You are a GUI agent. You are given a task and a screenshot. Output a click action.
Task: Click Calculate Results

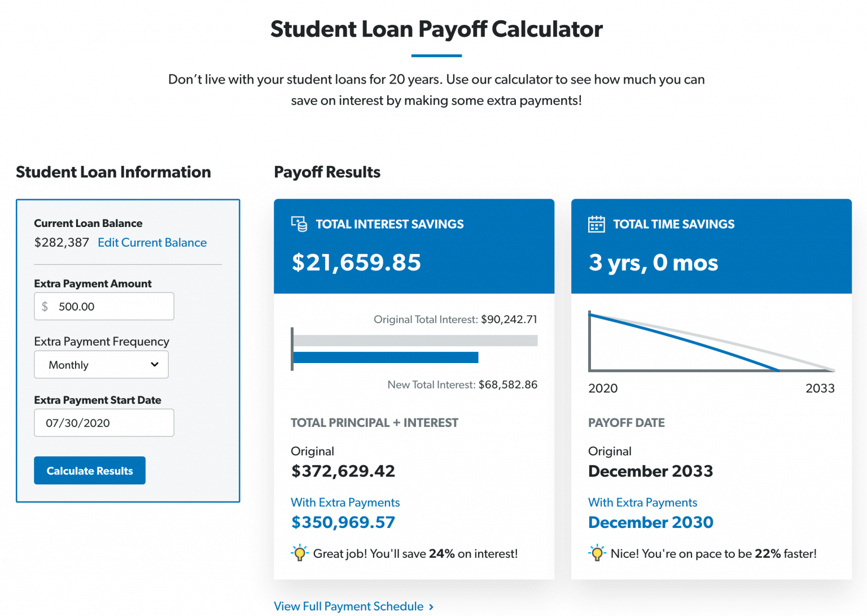[x=89, y=470]
